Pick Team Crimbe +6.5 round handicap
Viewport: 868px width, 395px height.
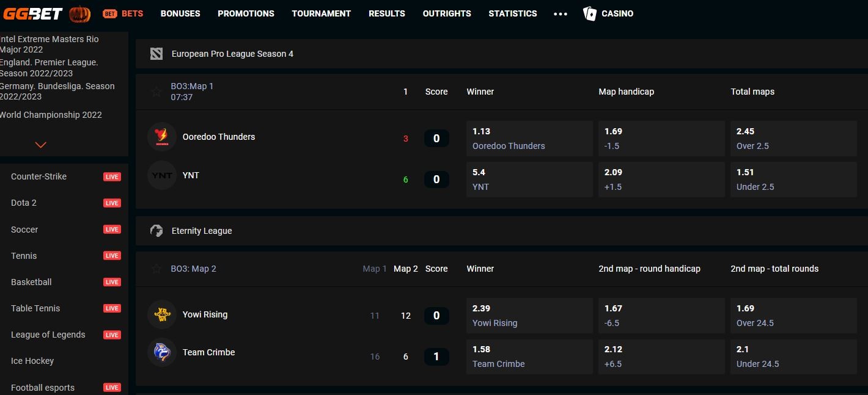(x=661, y=357)
